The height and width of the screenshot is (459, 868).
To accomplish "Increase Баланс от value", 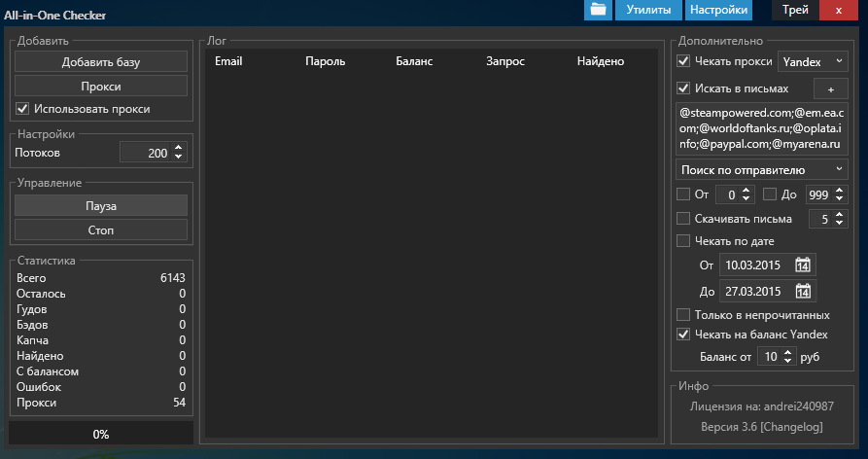I will pos(787,352).
